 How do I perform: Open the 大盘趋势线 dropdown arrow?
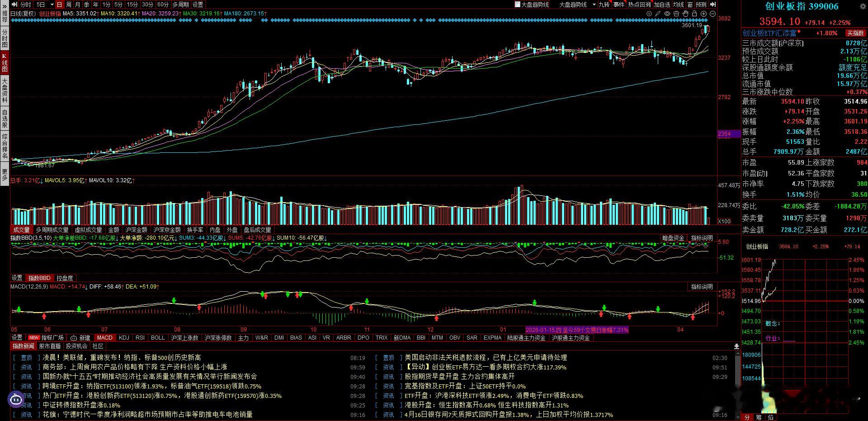coord(594,5)
